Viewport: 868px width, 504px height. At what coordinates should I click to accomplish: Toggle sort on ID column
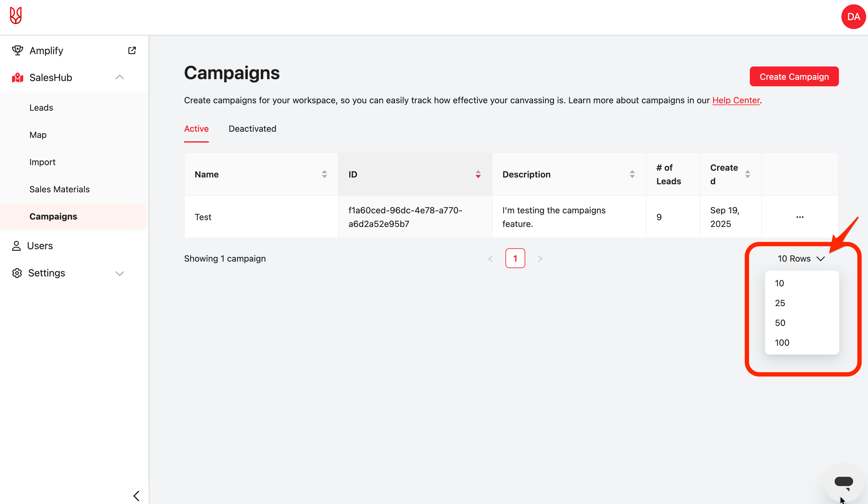pos(478,174)
